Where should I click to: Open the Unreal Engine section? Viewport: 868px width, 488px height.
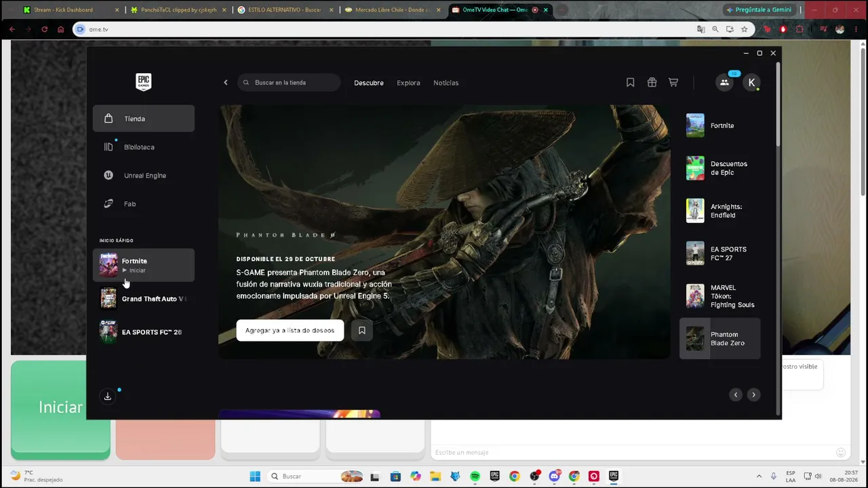[144, 176]
